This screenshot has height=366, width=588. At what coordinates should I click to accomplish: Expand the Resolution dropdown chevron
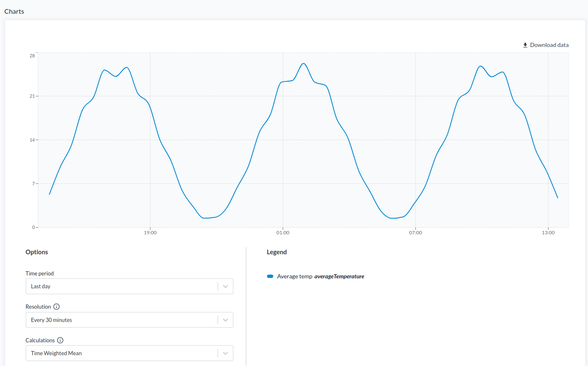tap(225, 320)
